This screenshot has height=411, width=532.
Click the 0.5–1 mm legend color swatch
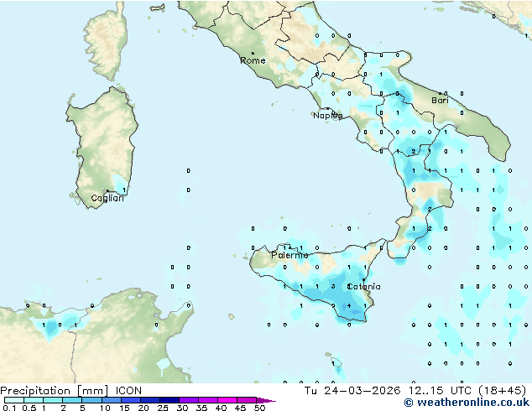coord(34,400)
